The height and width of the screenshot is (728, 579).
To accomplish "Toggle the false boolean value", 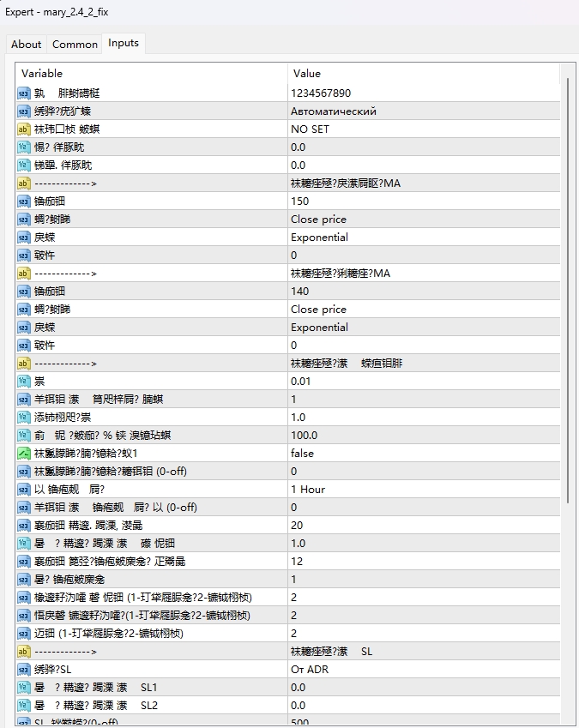I will [x=424, y=453].
